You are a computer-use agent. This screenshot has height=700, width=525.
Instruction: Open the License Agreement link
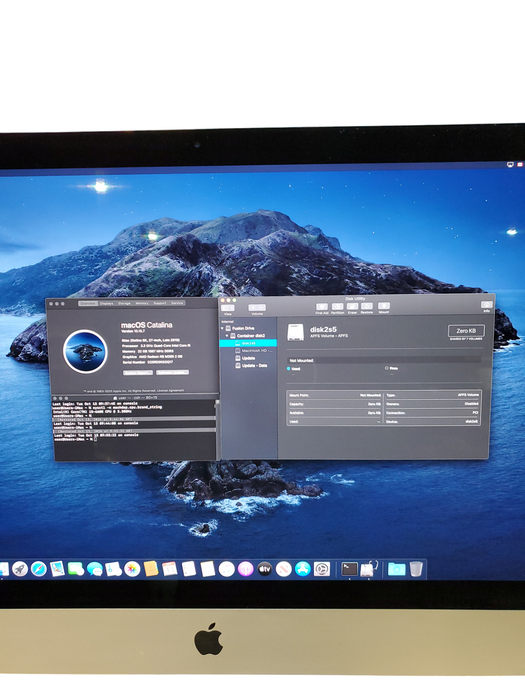point(172,390)
